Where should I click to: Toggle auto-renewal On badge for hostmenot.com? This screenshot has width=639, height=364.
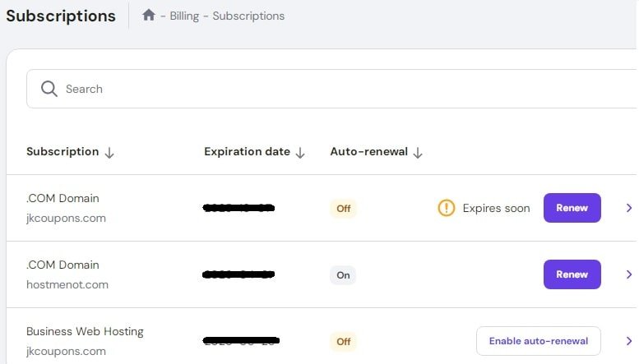343,275
